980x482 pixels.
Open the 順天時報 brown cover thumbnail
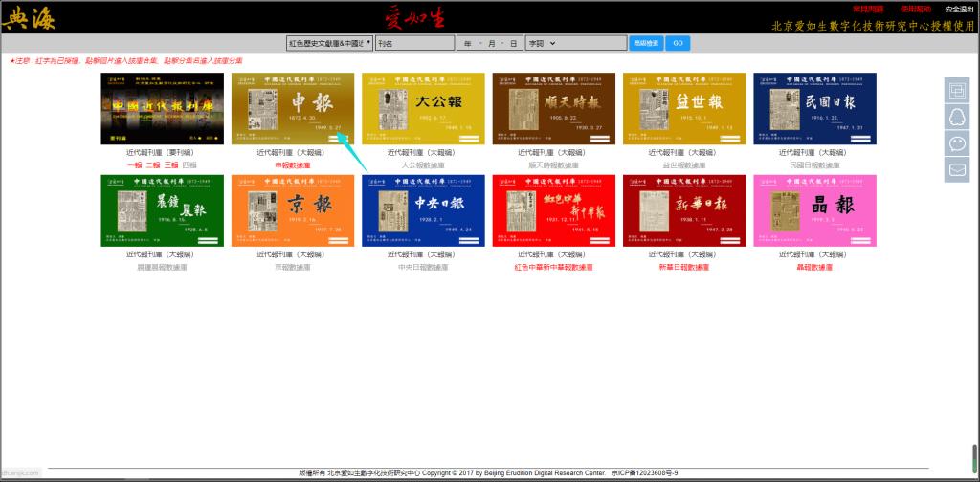(554, 109)
